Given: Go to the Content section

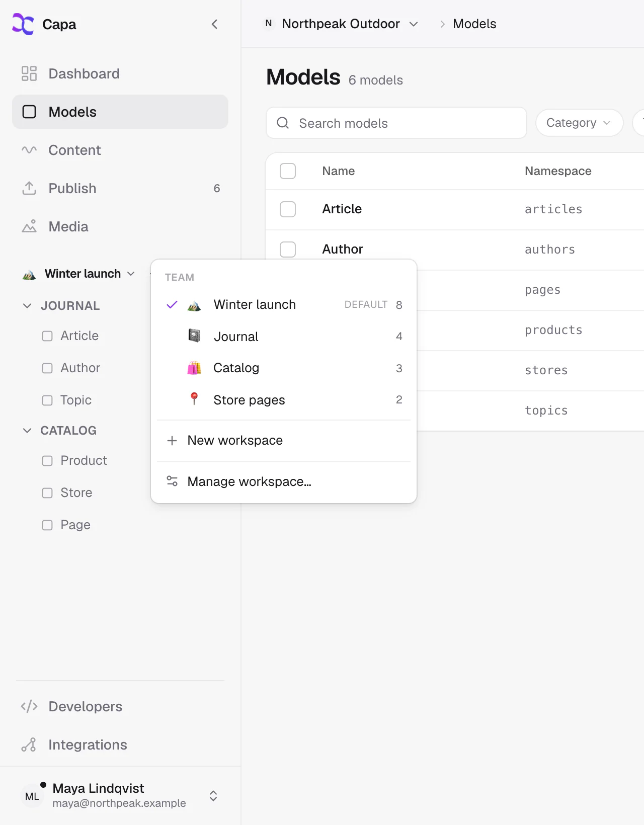Looking at the screenshot, I should [120, 150].
